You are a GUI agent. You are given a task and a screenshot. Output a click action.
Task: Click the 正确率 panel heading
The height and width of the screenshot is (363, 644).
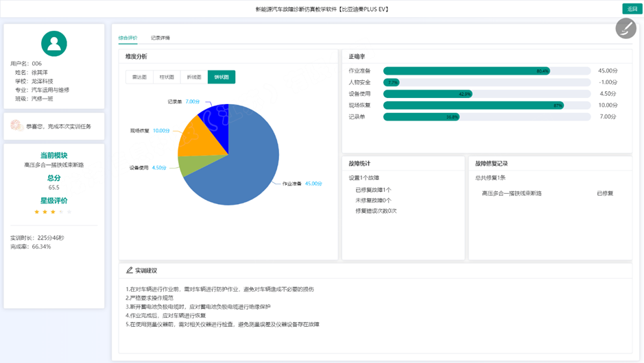pyautogui.click(x=357, y=56)
